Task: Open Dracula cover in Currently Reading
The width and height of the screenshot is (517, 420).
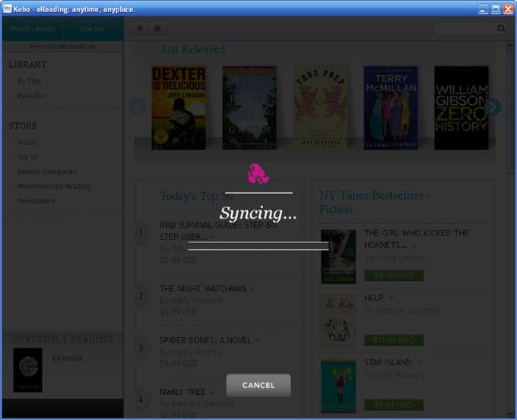Action: 27,370
